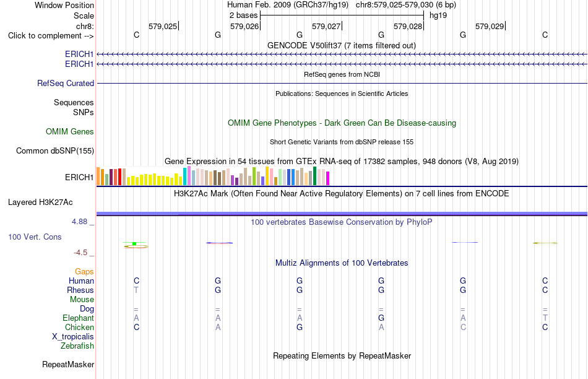
Task: Select the upper ERICH1 GENCODE transcript label
Action: click(79, 54)
